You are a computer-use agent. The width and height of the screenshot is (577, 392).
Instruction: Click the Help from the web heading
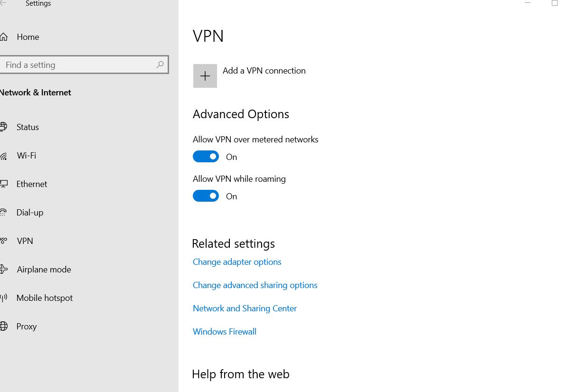(x=241, y=374)
